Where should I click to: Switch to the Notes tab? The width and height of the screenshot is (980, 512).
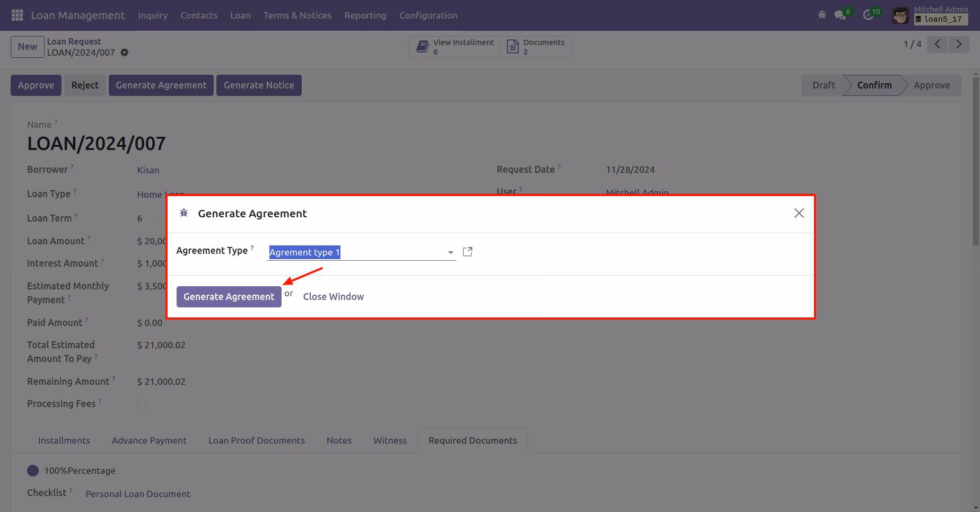[x=339, y=440]
